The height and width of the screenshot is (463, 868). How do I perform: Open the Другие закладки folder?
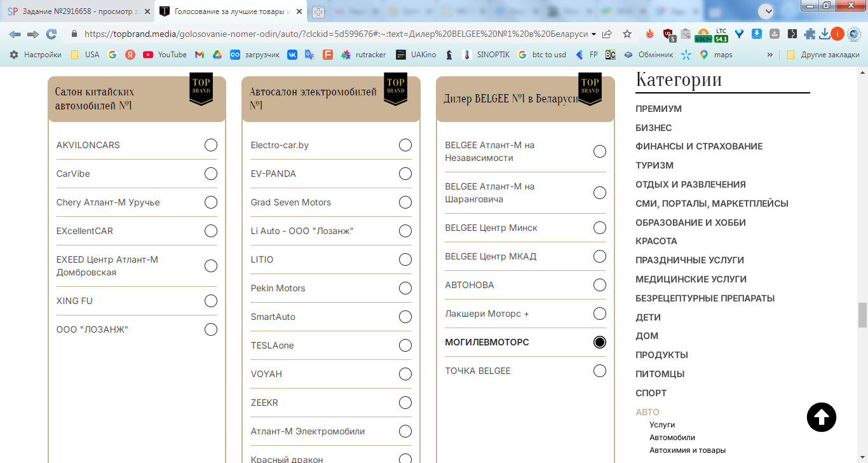[x=822, y=55]
